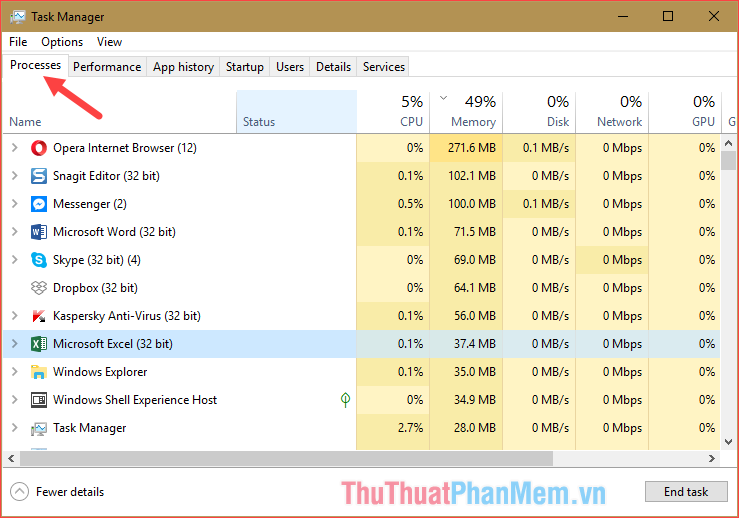Expand the Microsoft Excel process group
This screenshot has width=739, height=518.
(x=15, y=344)
